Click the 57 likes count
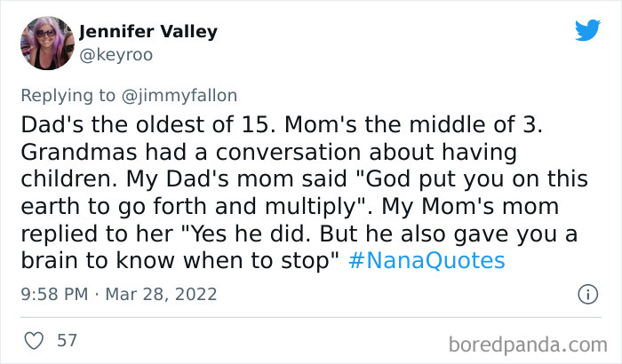Screen dimensions: 622x364 tap(67, 340)
